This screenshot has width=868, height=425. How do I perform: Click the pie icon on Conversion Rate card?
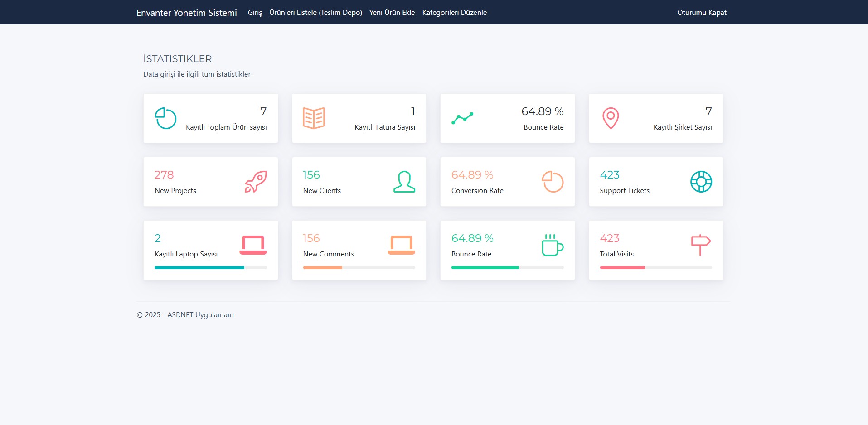click(553, 181)
